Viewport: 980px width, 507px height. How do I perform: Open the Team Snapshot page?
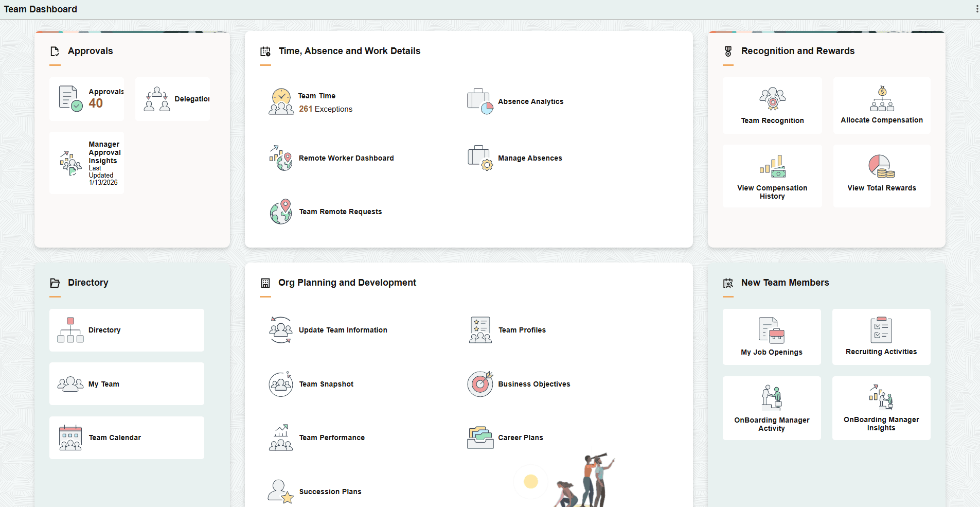pos(326,384)
